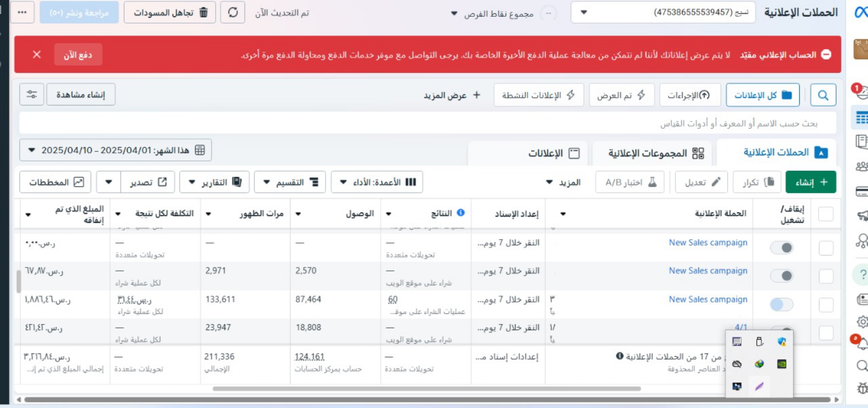Click the bottom page horizontal scrollbar
The image size is (868, 408).
[x=427, y=400]
